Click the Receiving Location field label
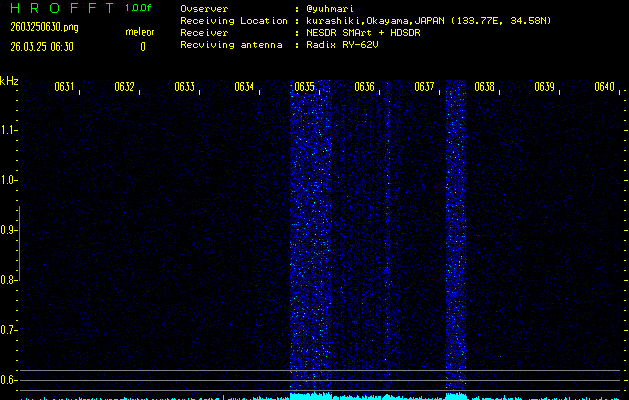This screenshot has width=629, height=400. (234, 21)
